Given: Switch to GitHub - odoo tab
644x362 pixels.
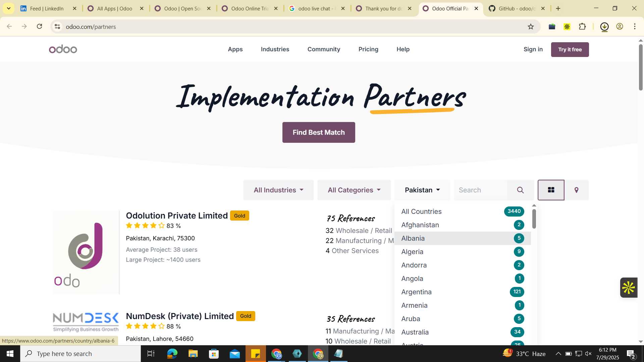Looking at the screenshot, I should 517,8.
